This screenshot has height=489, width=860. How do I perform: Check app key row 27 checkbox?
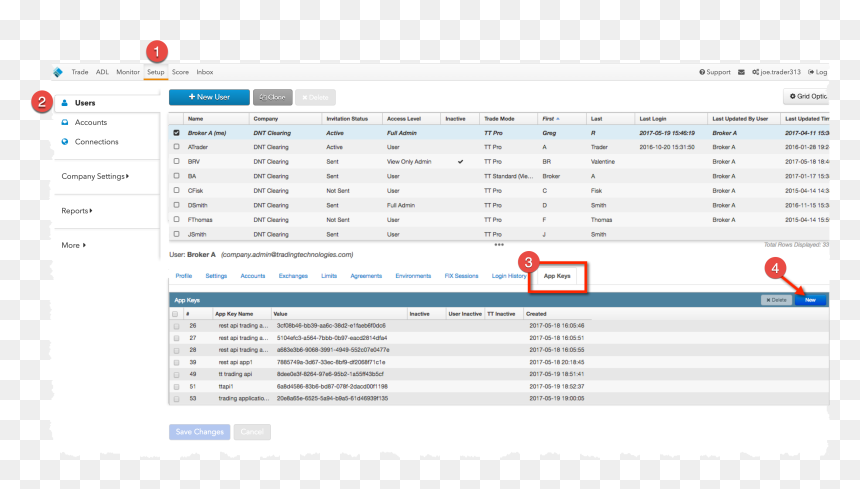pos(176,338)
